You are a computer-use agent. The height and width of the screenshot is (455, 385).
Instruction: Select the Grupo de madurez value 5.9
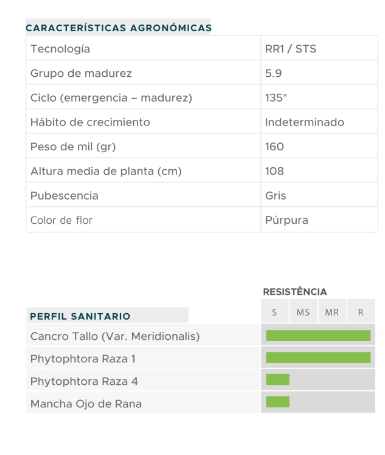point(273,73)
